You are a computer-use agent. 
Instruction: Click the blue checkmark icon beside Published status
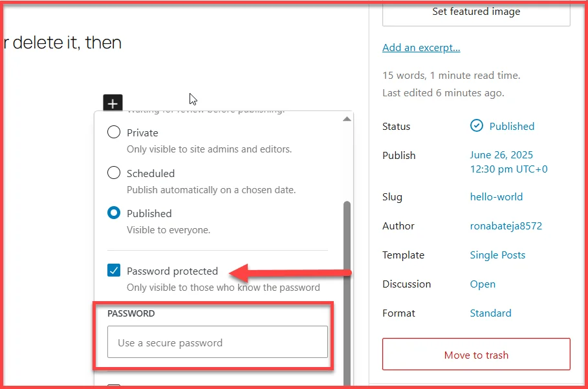[x=477, y=126]
